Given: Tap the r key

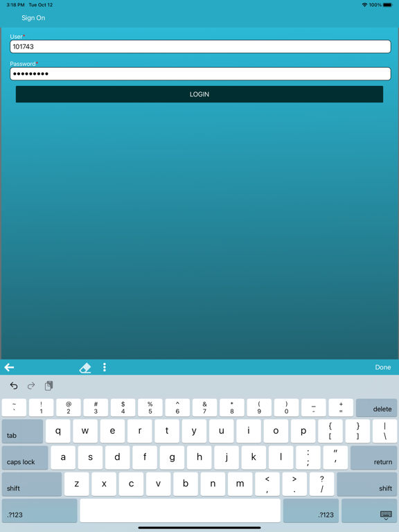Looking at the screenshot, I should (x=140, y=432).
